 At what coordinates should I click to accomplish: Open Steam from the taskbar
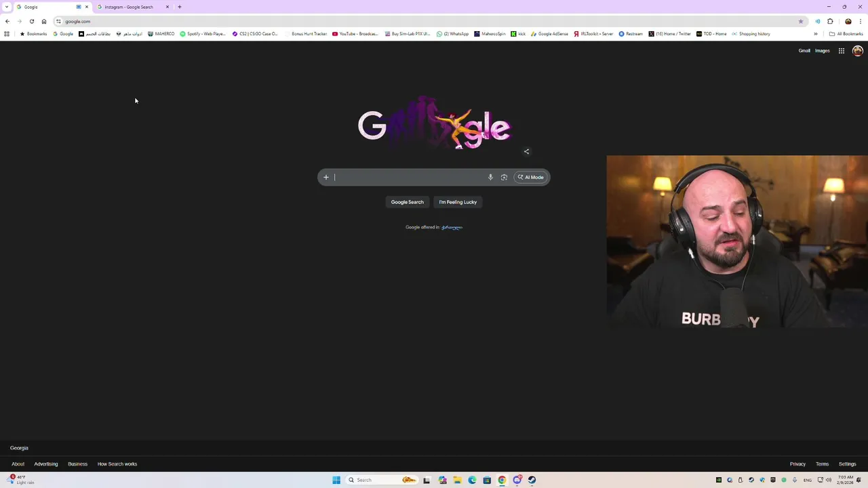(x=532, y=480)
